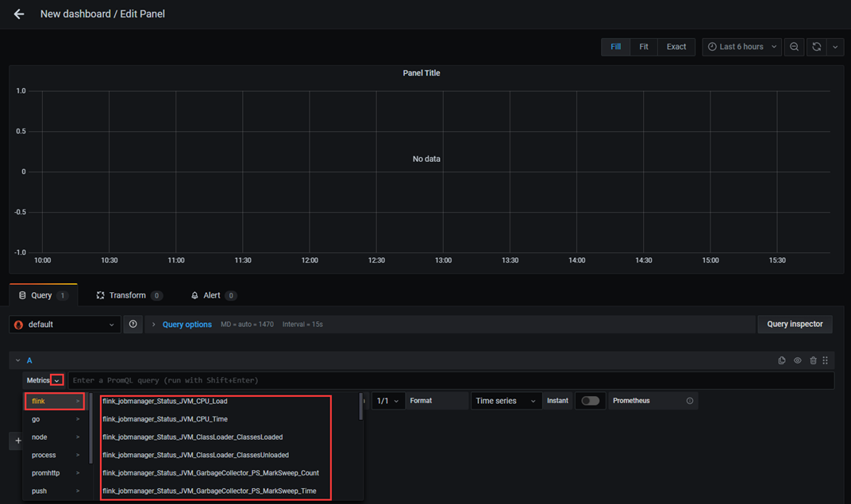Choose the GarbageCollector_PS_MarkSweep_Count metric
The height and width of the screenshot is (504, 851).
210,472
